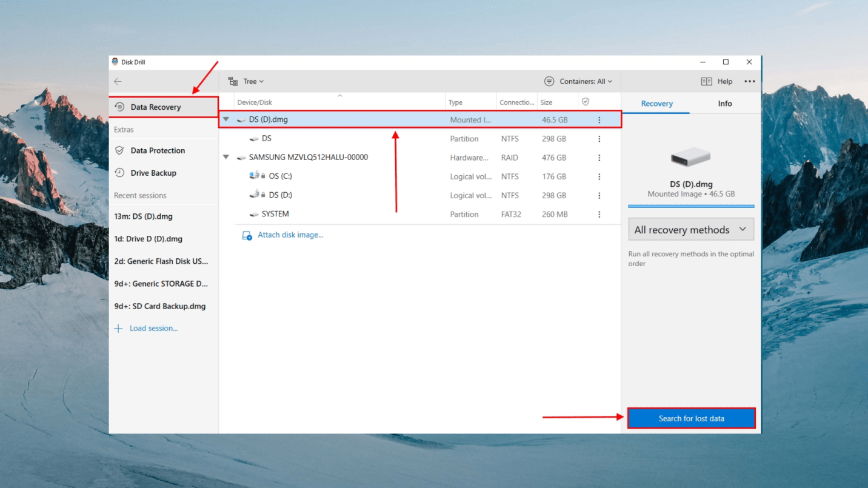Open the more menu for DS (D:) row
Screen dimensions: 868x488
click(x=599, y=195)
